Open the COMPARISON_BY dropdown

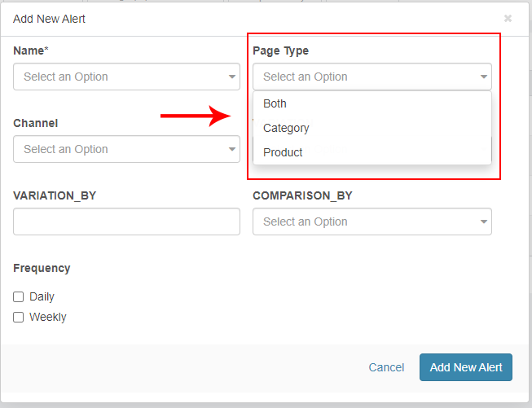tap(372, 222)
